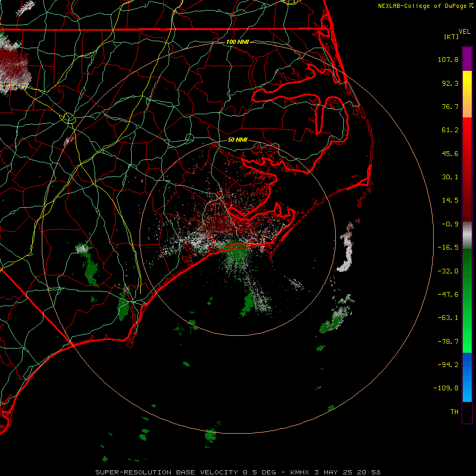
Task: Pick the purple segment of velocity color bar
Action: pyautogui.click(x=467, y=59)
